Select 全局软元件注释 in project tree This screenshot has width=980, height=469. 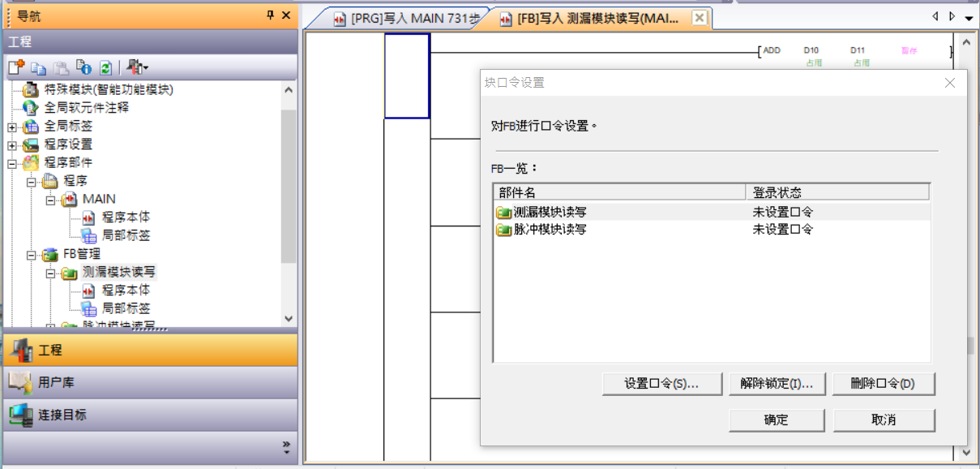[86, 107]
